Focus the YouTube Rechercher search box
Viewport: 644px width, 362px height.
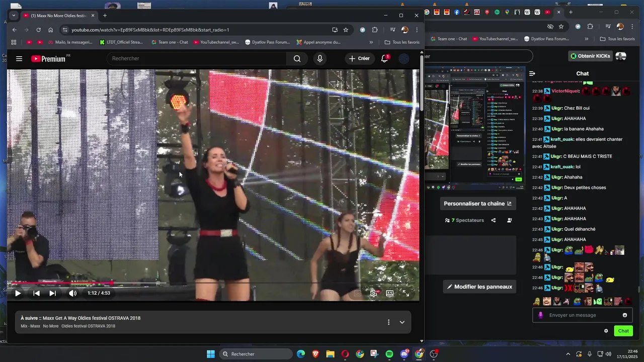pyautogui.click(x=197, y=59)
